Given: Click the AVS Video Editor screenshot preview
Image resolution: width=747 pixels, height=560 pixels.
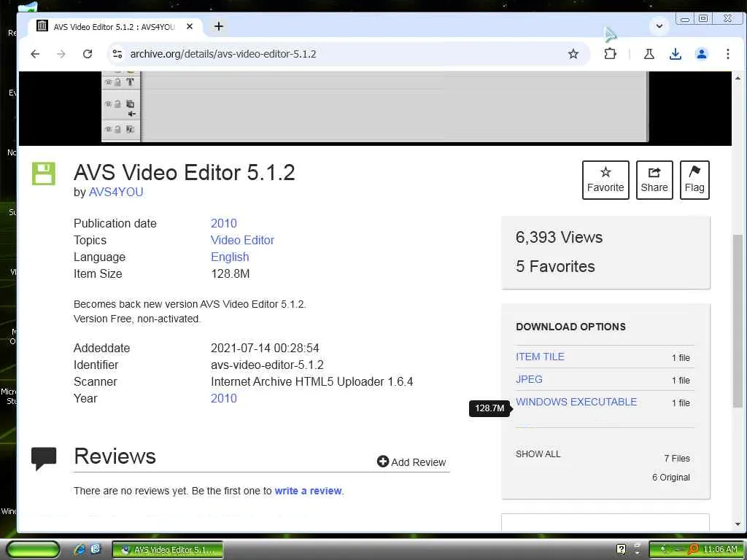Looking at the screenshot, I should (x=374, y=107).
